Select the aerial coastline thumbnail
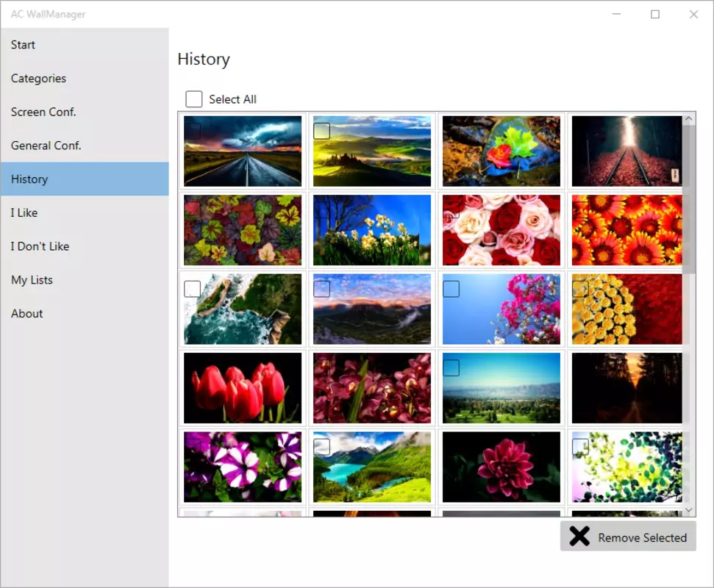Screen dimensions: 714x588 pos(243,309)
